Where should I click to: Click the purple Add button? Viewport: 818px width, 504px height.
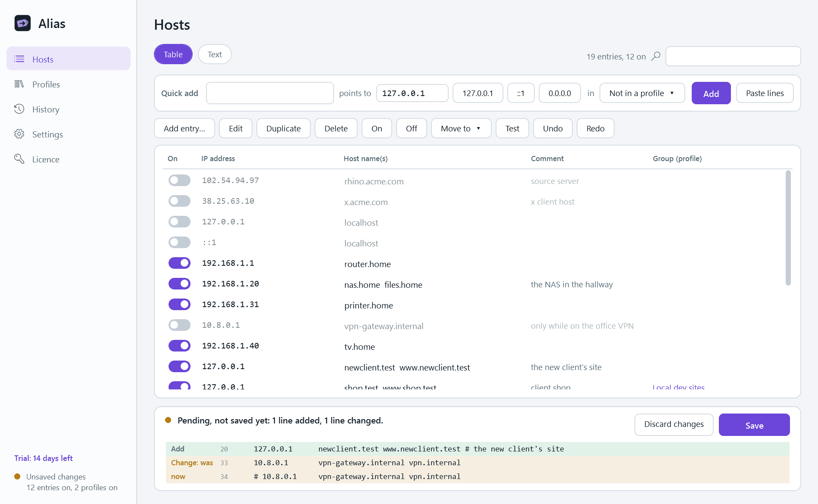click(711, 93)
